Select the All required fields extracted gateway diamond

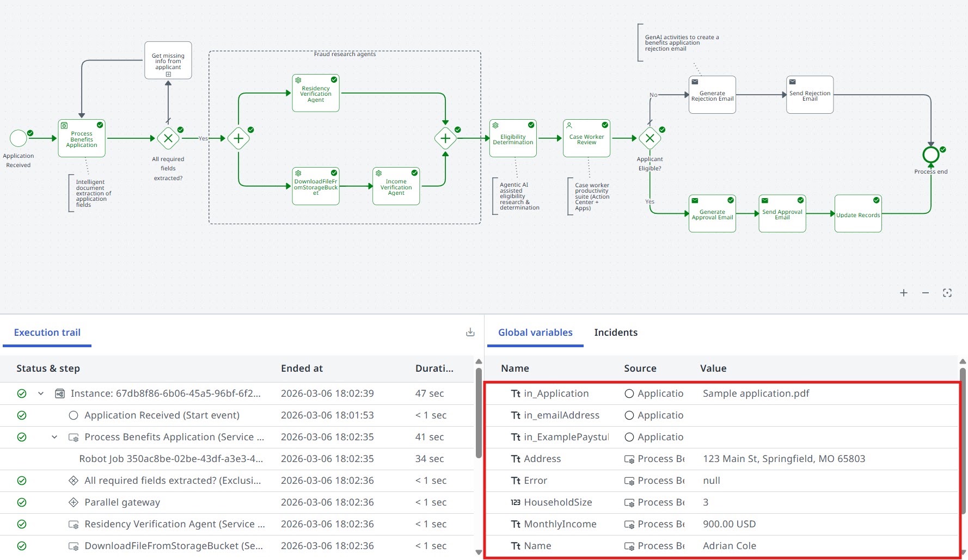coord(168,138)
